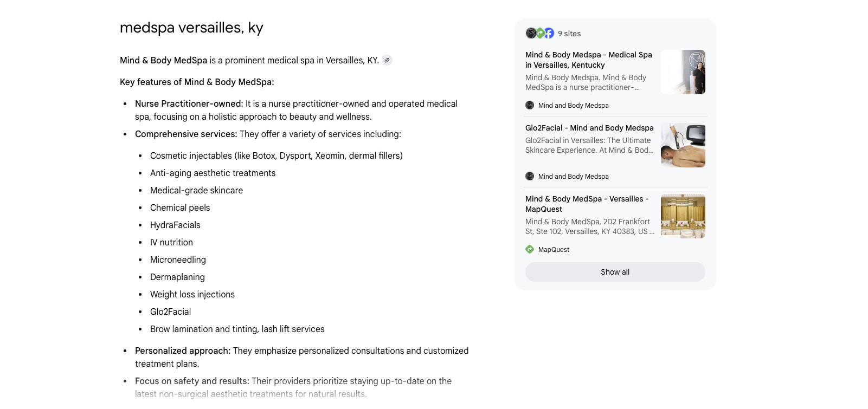
Task: Click the Mind and Body Medspa source under first result
Action: [573, 106]
